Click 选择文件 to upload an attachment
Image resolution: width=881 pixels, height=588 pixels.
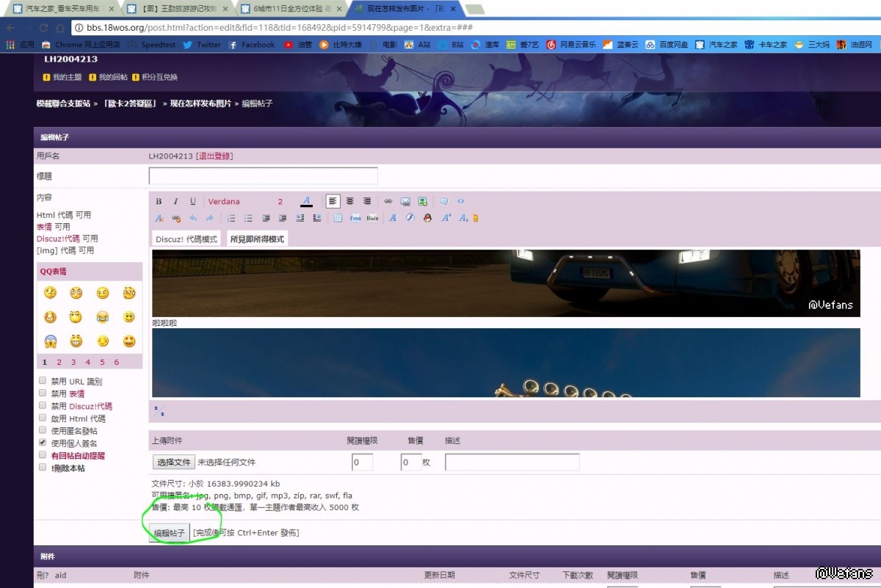pos(174,462)
